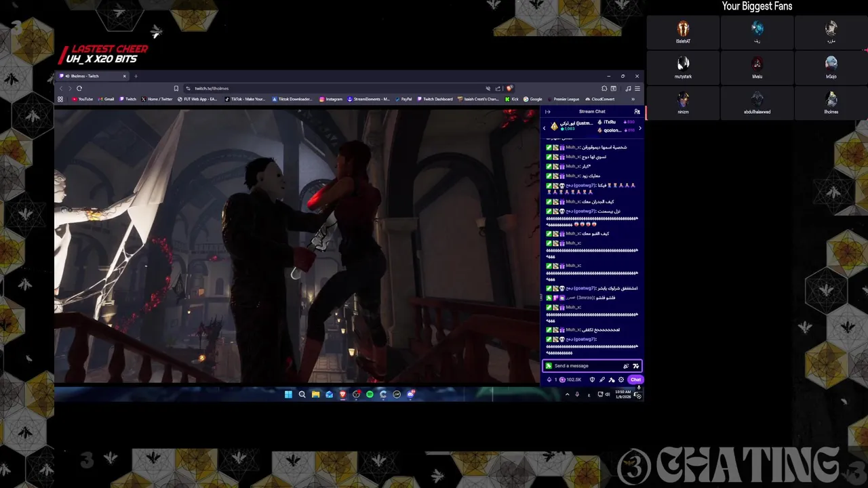Screen dimensions: 868x488
Task: Go back in browser history
Action: click(61, 88)
